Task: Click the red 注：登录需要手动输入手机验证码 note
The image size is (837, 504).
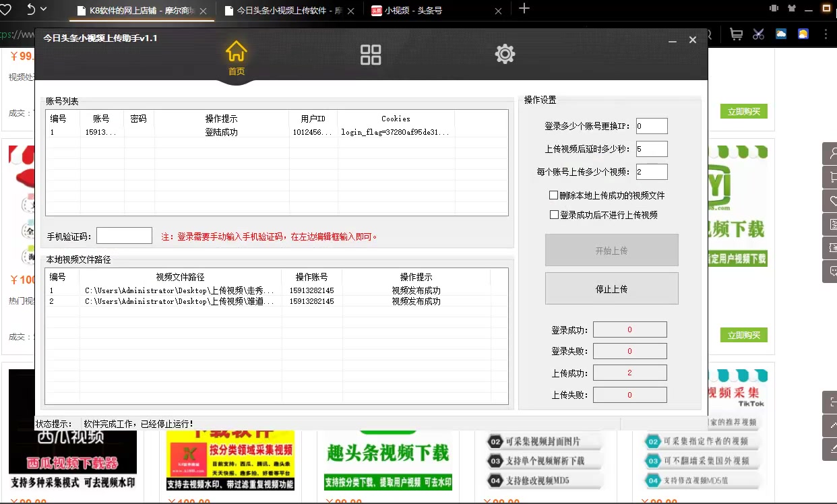Action: (270, 237)
